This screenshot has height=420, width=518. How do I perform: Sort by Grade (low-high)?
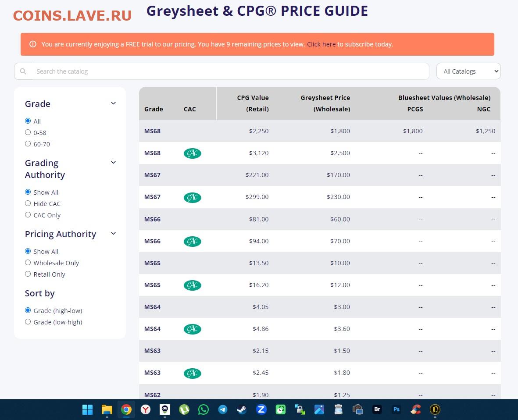28,322
